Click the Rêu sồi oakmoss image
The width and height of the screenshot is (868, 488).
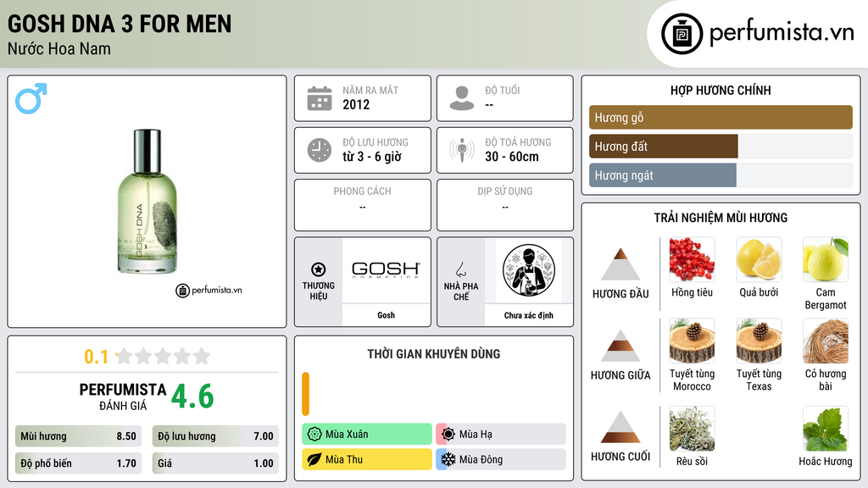692,429
